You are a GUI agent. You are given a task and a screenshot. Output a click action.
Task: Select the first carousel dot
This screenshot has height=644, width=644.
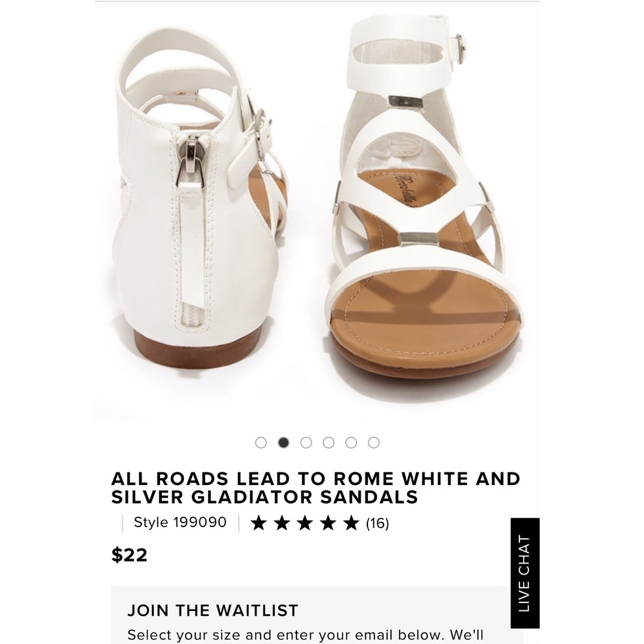[x=261, y=443]
